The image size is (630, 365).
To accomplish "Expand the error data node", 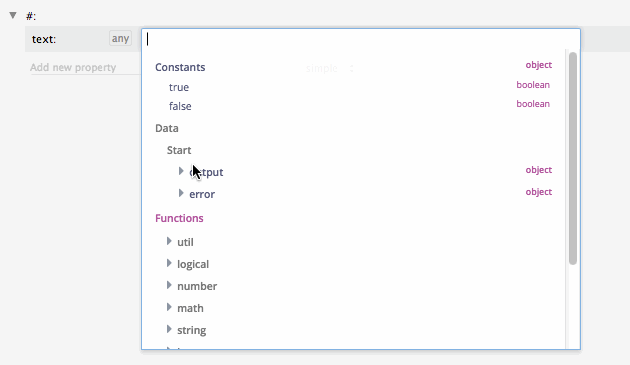I will pos(181,193).
